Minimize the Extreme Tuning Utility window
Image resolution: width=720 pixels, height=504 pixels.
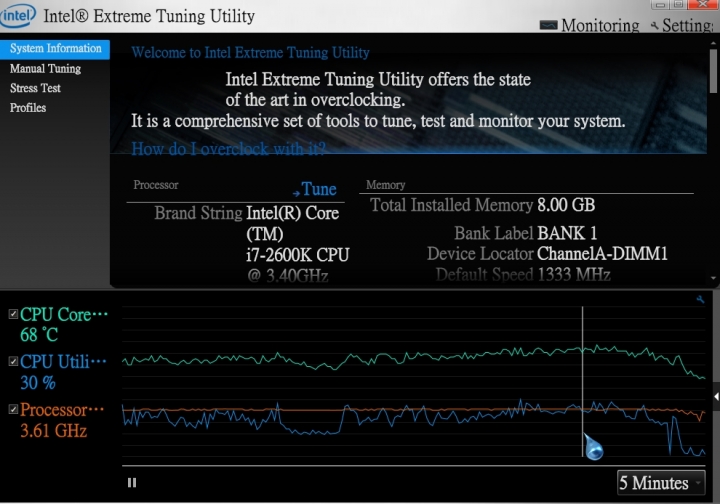(x=660, y=5)
